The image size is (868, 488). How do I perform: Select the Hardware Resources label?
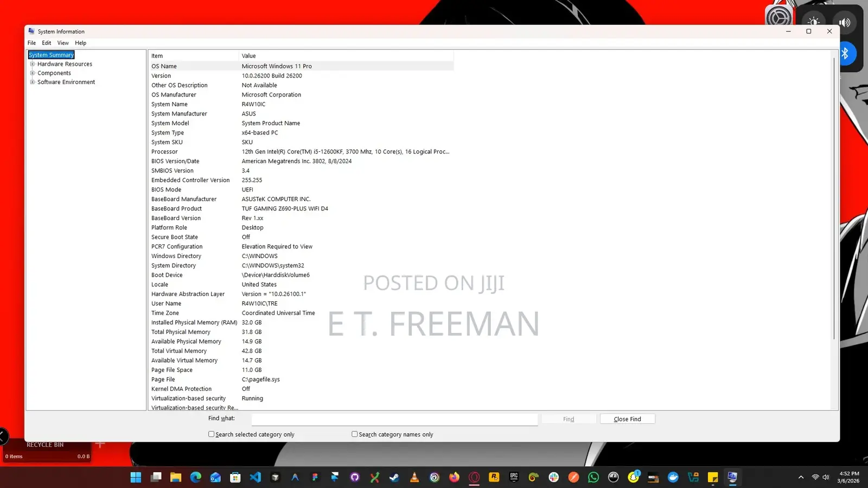(x=65, y=64)
